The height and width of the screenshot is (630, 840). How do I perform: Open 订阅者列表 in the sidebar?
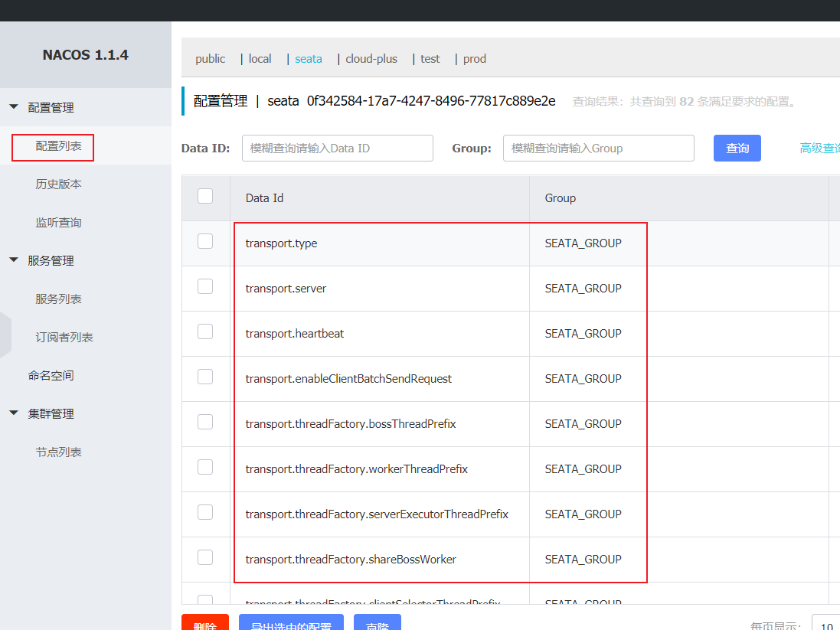(64, 337)
